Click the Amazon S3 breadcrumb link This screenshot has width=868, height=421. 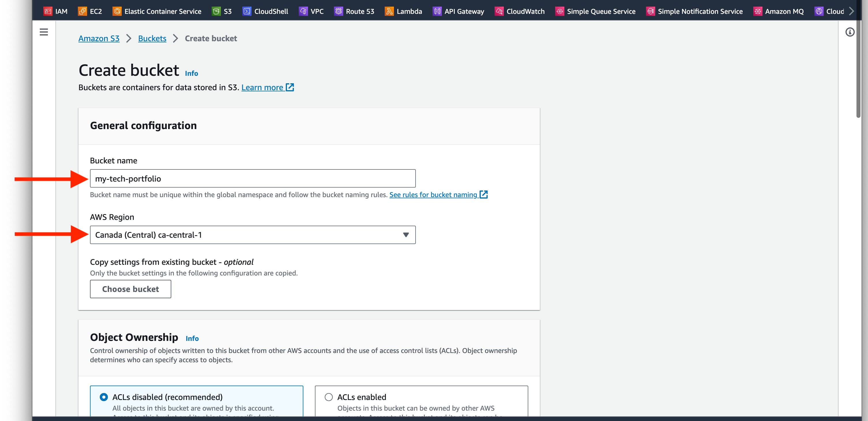pos(99,38)
